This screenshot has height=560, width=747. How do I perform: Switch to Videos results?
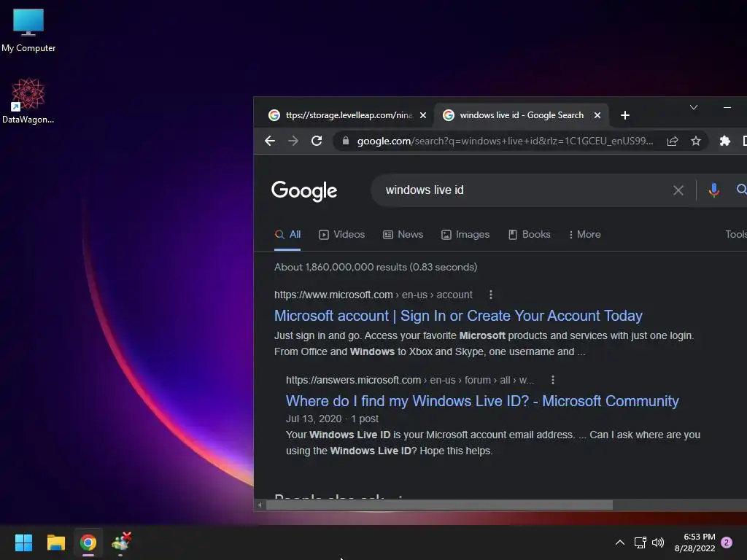[x=342, y=235]
